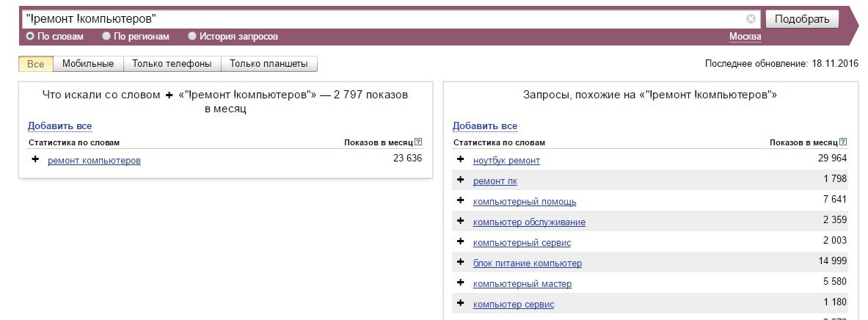Click left 'Статистика по словам' column header

(x=74, y=142)
